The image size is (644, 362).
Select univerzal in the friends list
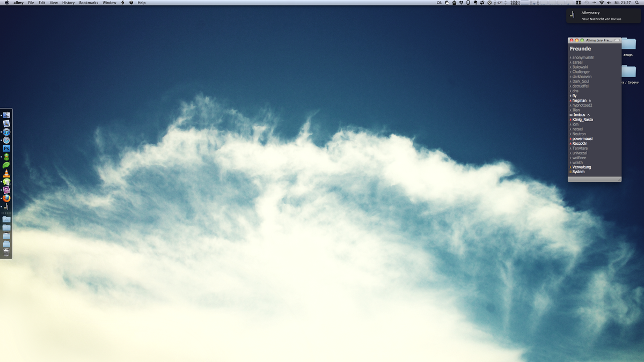[x=580, y=153]
